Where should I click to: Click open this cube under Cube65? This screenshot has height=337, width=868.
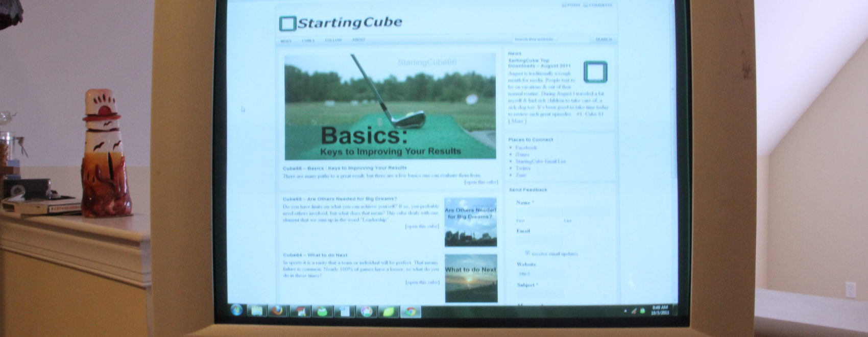pyautogui.click(x=422, y=226)
